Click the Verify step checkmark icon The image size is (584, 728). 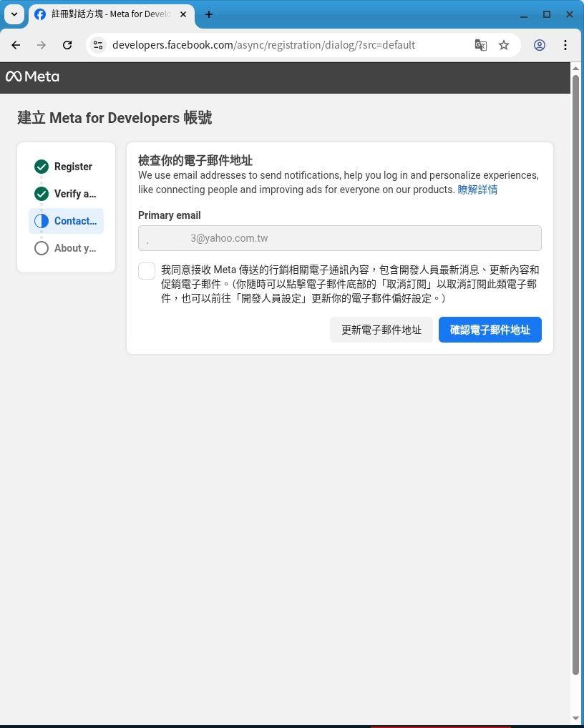click(x=42, y=194)
